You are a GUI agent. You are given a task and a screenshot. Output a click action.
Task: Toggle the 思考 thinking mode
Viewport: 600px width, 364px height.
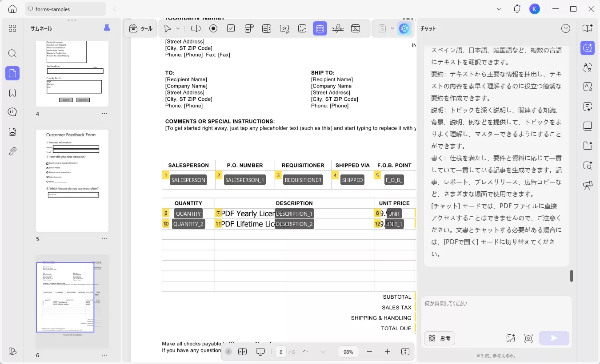coord(440,338)
